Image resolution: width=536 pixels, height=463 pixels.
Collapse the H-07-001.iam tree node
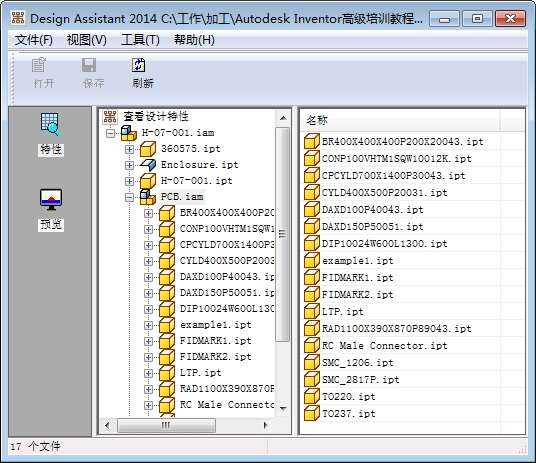(110, 133)
